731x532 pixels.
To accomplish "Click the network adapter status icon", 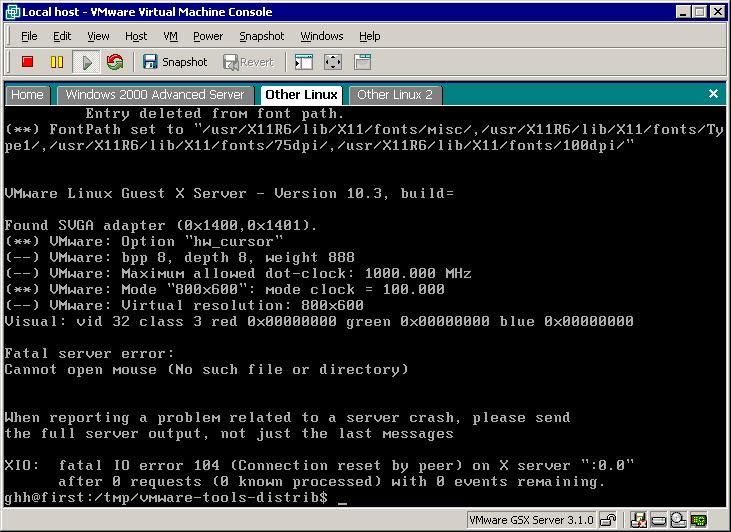I will pyautogui.click(x=699, y=519).
